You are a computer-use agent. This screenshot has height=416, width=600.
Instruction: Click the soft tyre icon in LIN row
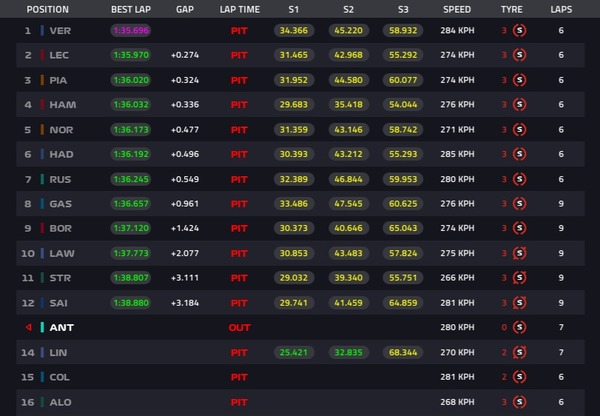tap(519, 352)
